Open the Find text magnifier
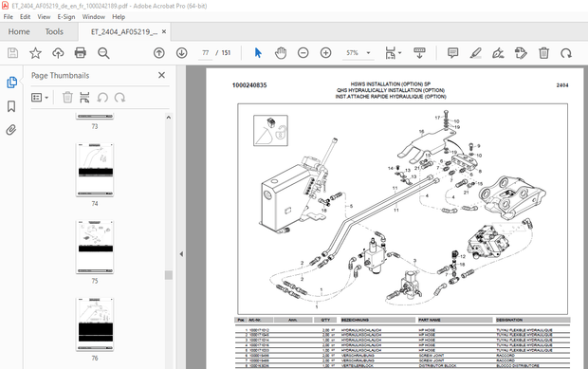Viewport: 588px width, 369px height. tap(103, 53)
